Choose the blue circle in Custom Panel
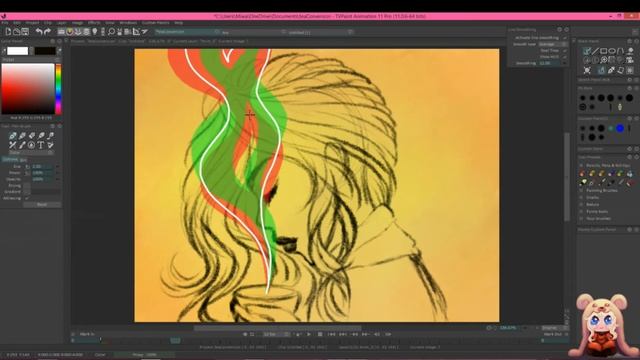Viewport: 640px width, 360px height. (x=620, y=128)
